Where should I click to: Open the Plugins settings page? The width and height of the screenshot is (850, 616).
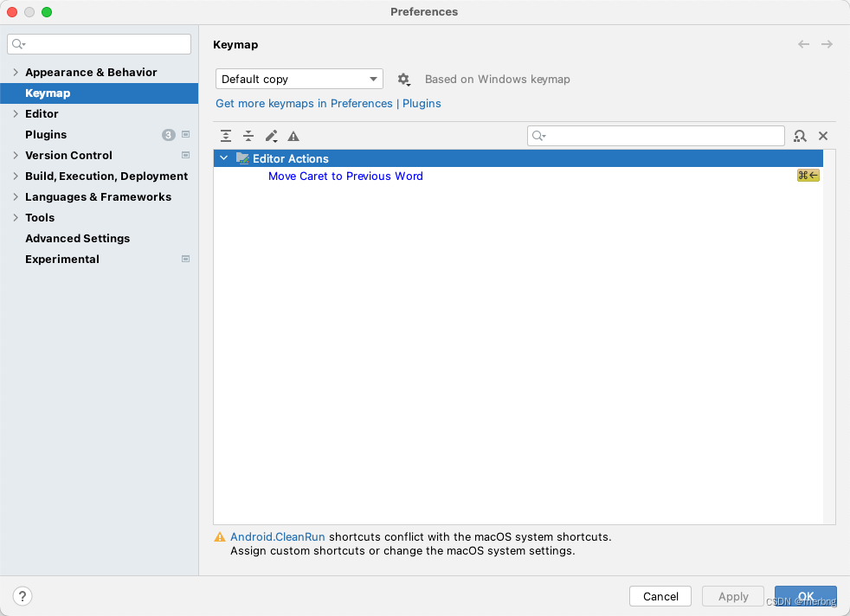click(x=46, y=134)
